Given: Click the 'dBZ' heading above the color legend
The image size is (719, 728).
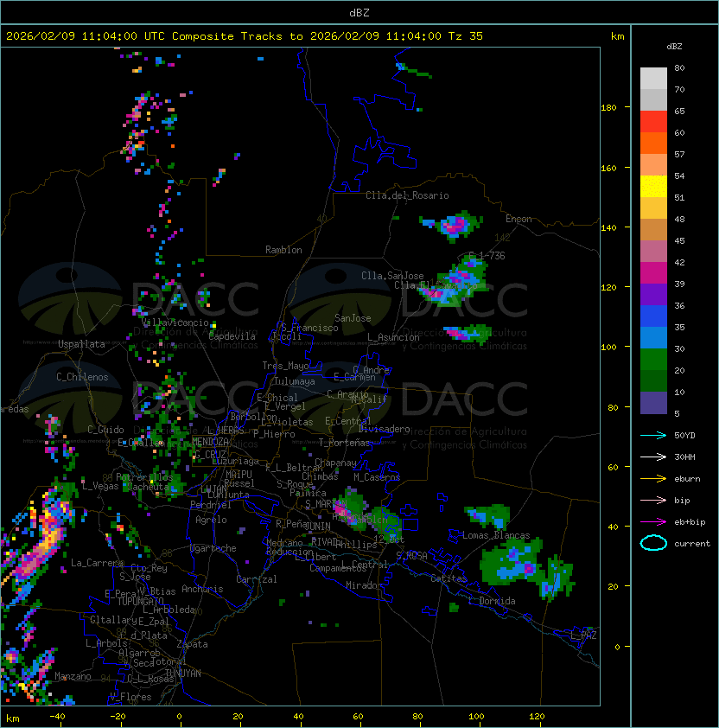Looking at the screenshot, I should 674,47.
